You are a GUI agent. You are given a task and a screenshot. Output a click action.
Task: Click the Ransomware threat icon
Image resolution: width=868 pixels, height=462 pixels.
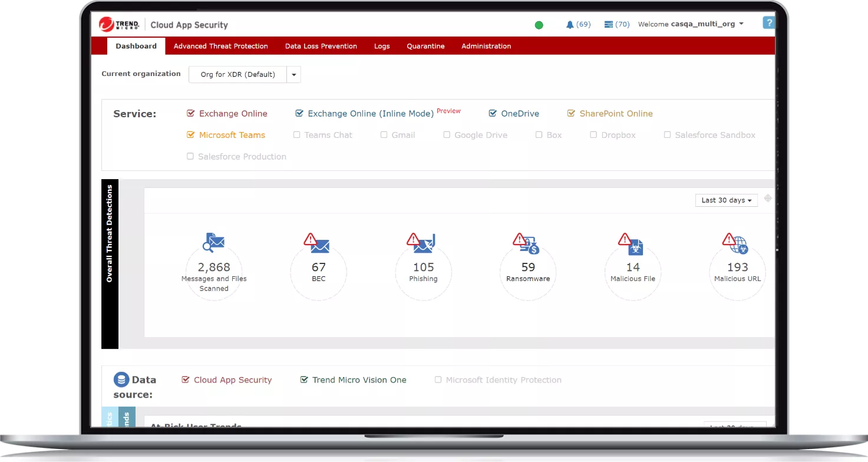(x=527, y=243)
